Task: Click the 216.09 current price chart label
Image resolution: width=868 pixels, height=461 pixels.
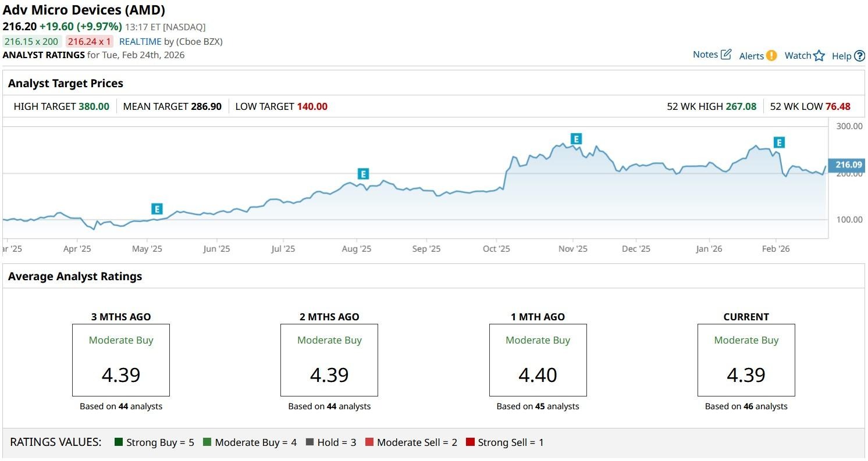Action: coord(848,165)
